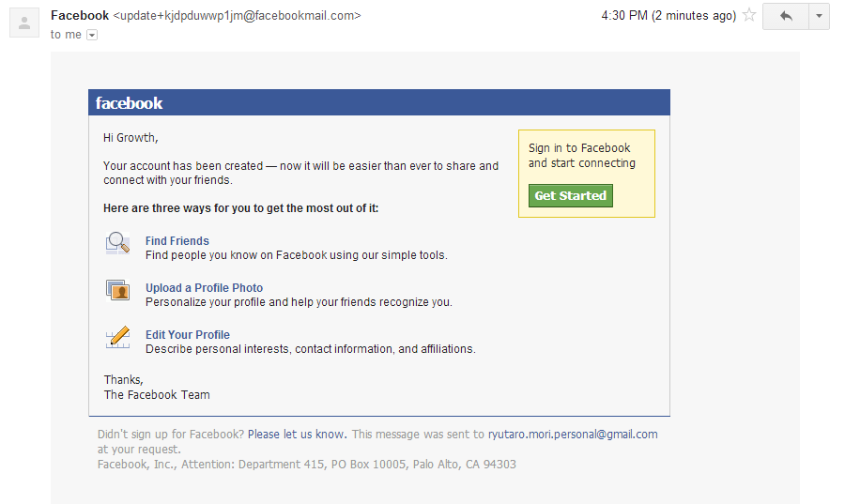
Task: Click the 'Please let us know' link
Action: pos(297,435)
